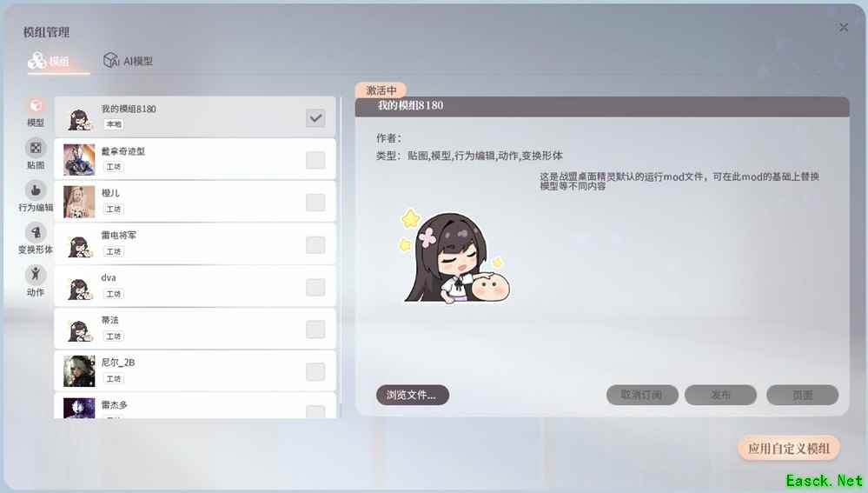868x493 pixels.
Task: Enable the 戴拿奇迹型 mod checkbox
Action: 315,160
